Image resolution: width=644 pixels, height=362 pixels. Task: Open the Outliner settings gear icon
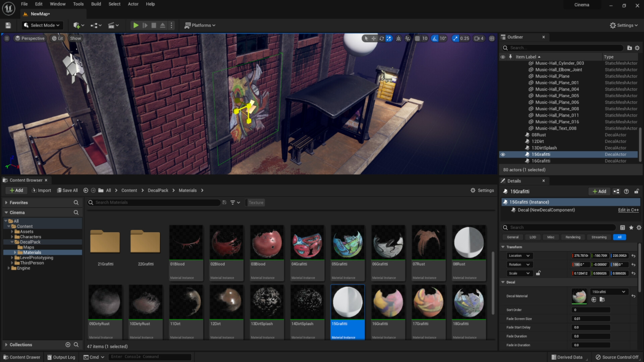pos(637,48)
